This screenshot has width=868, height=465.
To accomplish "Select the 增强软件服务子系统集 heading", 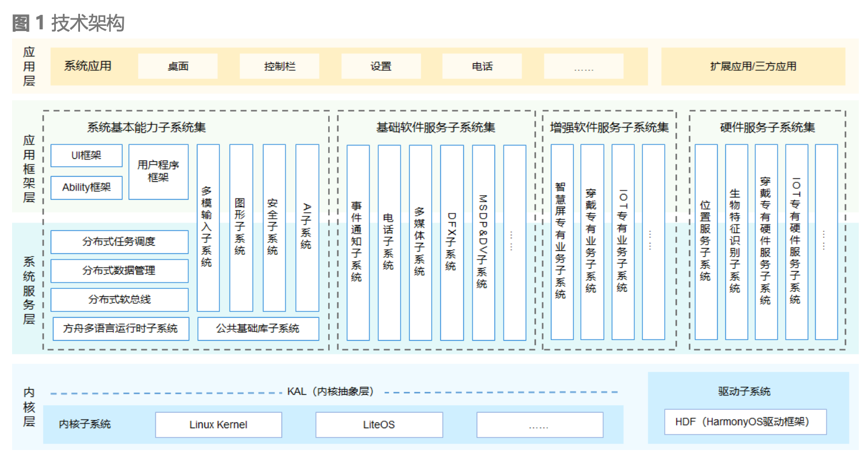I will pyautogui.click(x=610, y=127).
